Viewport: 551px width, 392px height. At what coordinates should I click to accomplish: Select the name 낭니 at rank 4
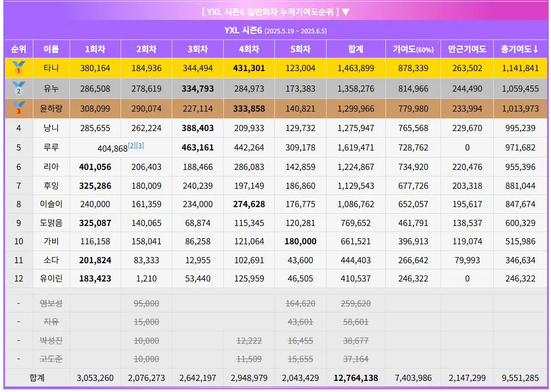tap(51, 128)
